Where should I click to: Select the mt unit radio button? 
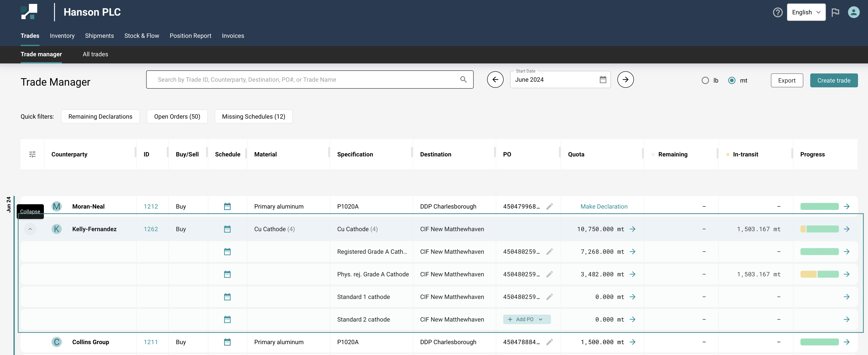[x=732, y=81]
